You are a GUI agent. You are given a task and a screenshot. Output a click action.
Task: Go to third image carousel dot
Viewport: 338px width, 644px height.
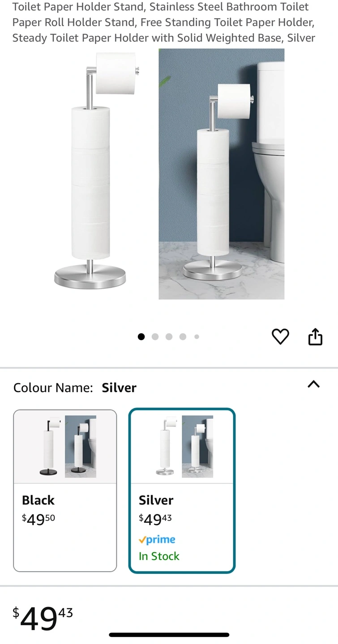point(169,337)
